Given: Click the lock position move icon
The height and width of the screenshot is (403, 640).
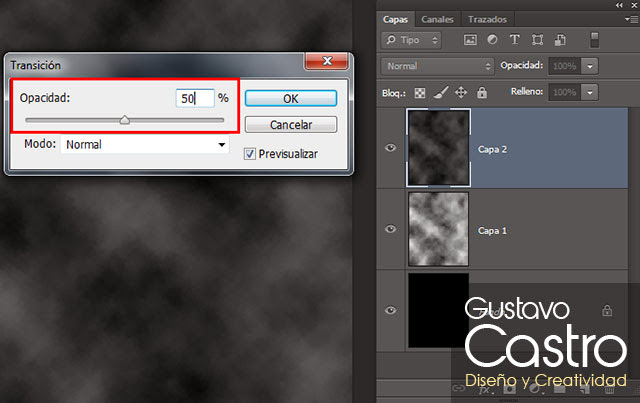Looking at the screenshot, I should coord(461,92).
